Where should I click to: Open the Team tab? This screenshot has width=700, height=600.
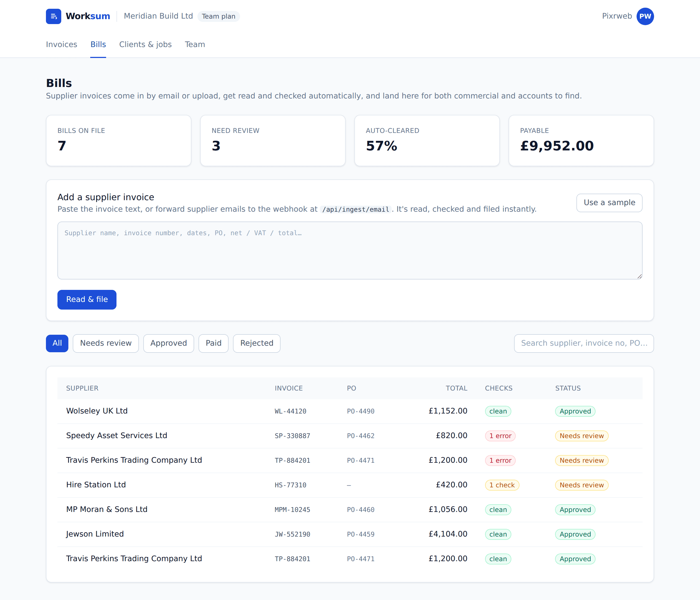[195, 44]
